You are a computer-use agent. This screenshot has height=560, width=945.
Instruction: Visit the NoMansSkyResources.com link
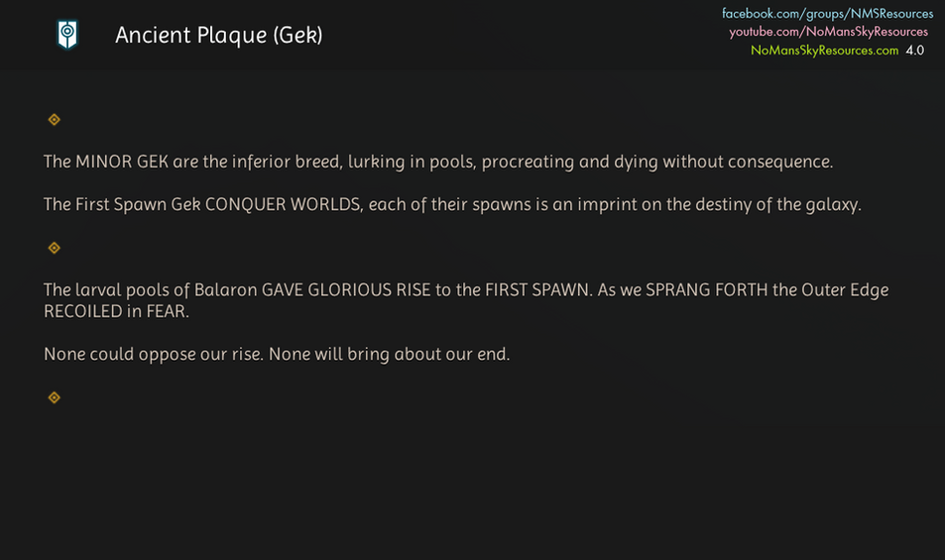tap(824, 50)
